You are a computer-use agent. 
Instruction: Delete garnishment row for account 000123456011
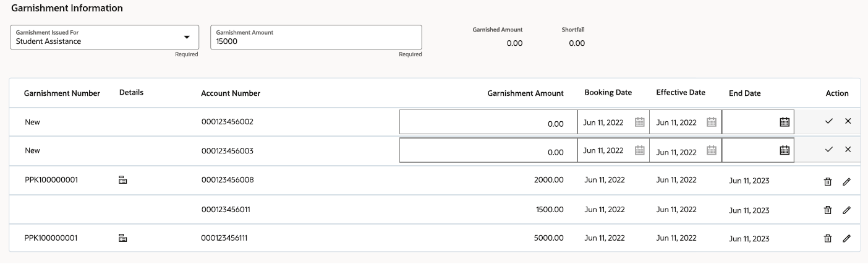click(828, 210)
